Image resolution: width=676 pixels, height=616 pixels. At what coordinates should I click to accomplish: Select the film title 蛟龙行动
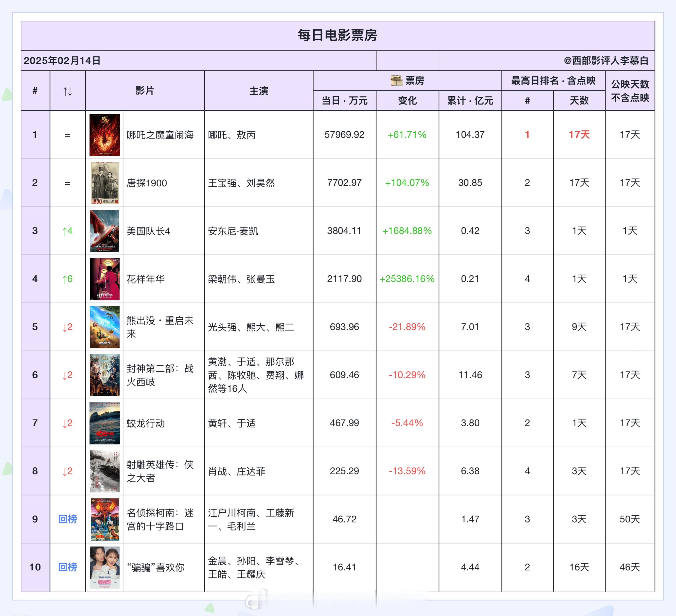coord(145,423)
